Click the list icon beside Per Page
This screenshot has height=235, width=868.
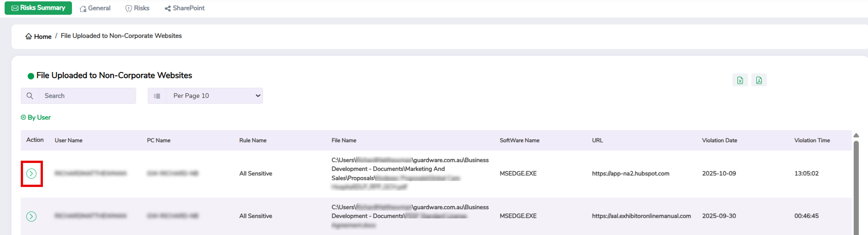tap(157, 96)
